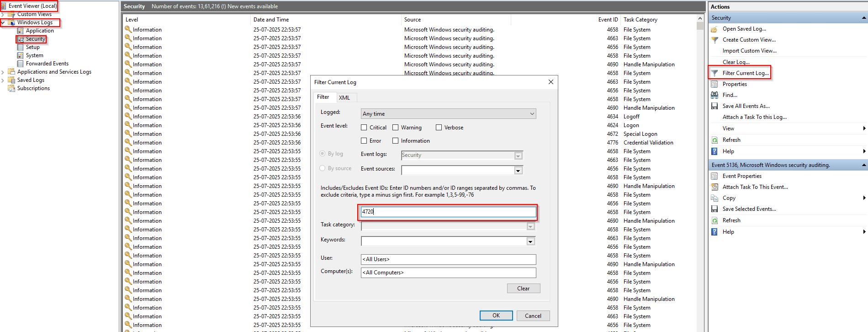Click the Event ID input field containing 4720

tap(448, 212)
